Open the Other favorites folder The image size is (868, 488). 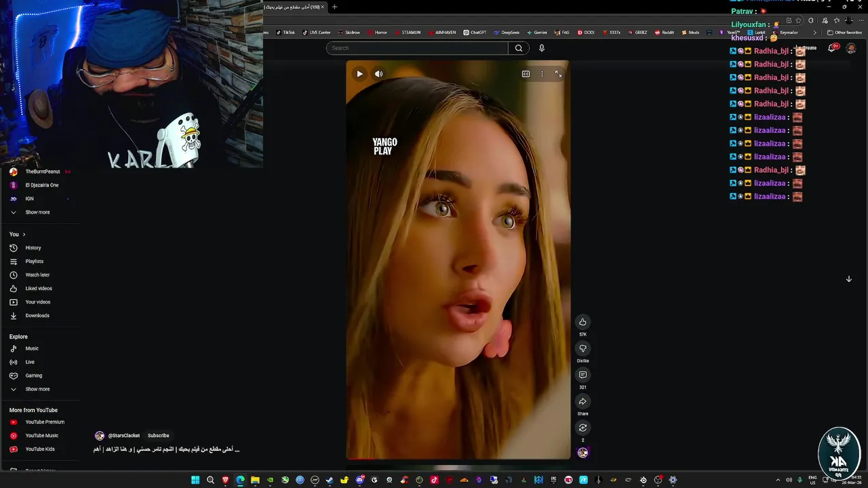pos(845,33)
